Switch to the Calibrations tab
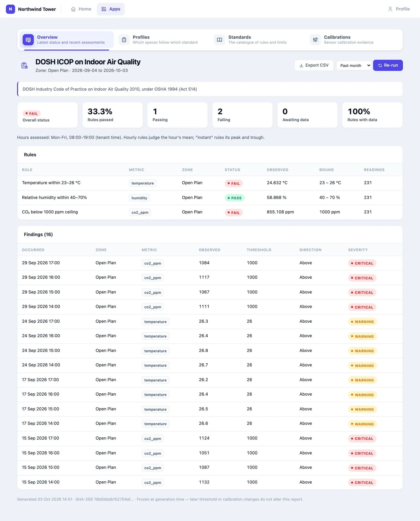 [353, 40]
